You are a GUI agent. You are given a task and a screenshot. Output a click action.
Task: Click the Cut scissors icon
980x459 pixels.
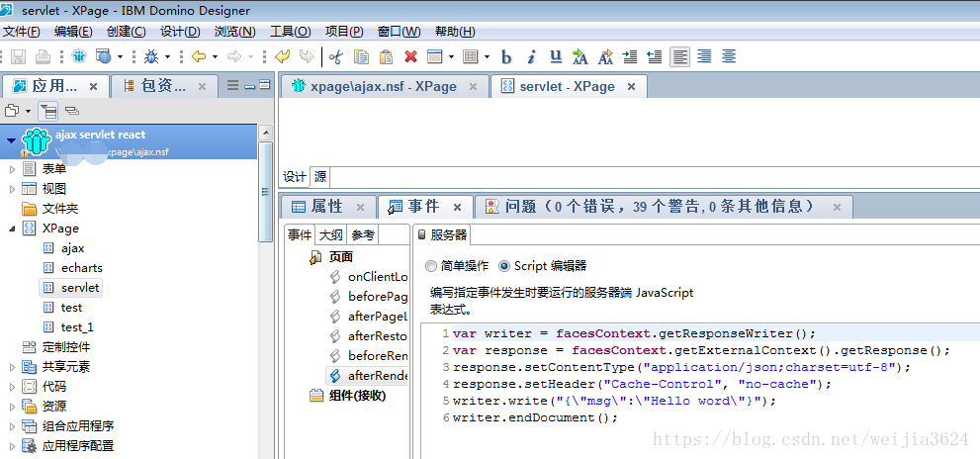(x=336, y=57)
